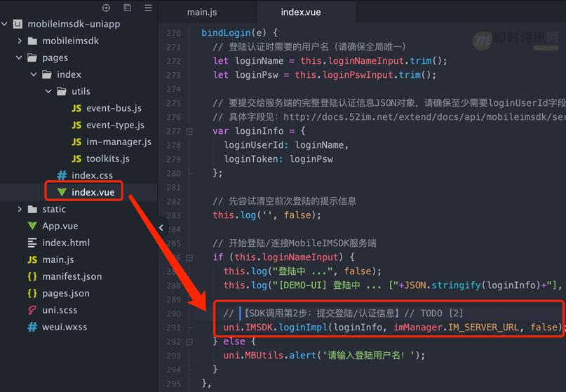Click the docs.52im.net URL in comment
Screen dimensions: 566x392
[424, 117]
